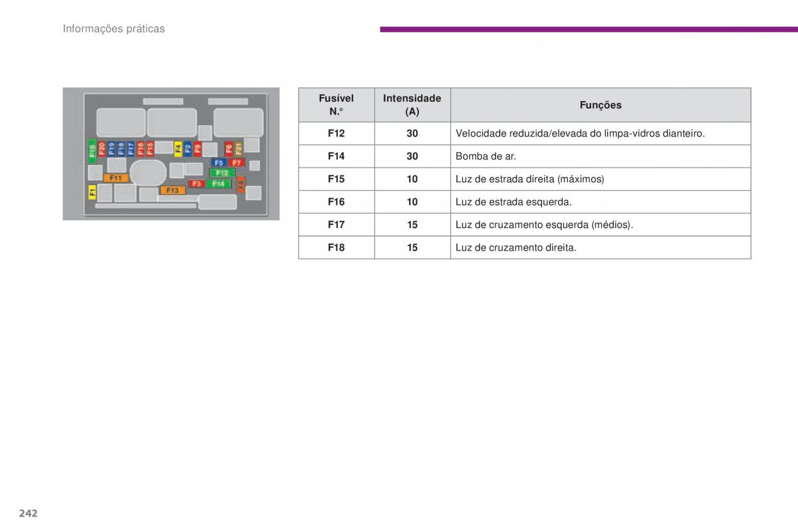Click red fuse F20 in the diagram

tap(102, 149)
